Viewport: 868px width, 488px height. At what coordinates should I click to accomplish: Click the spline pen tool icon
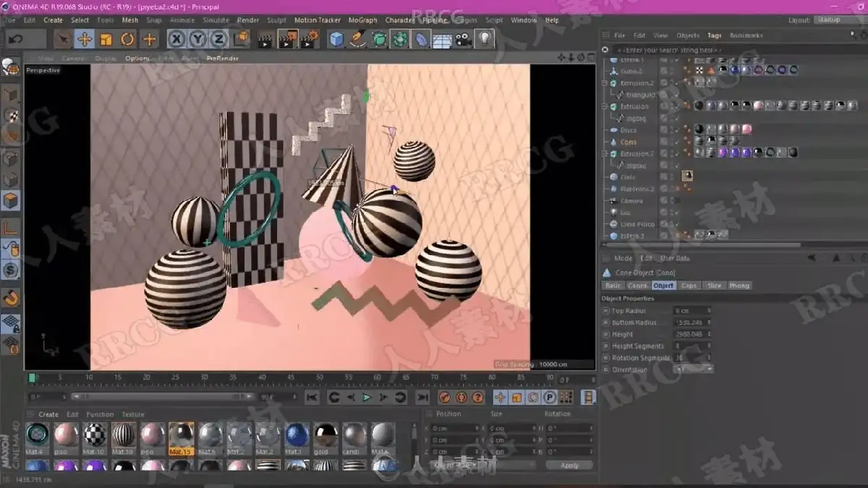(x=357, y=39)
